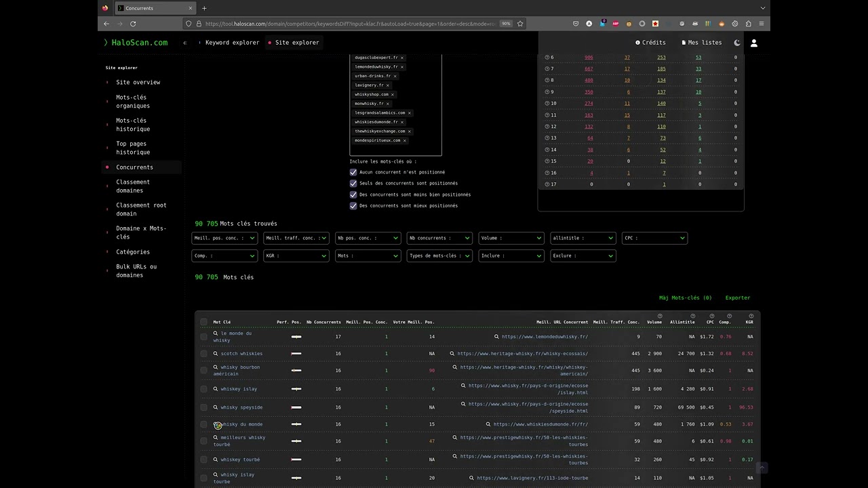
Task: Uncheck 'Des concurrents sont mieux positionnés'
Action: coord(353,205)
